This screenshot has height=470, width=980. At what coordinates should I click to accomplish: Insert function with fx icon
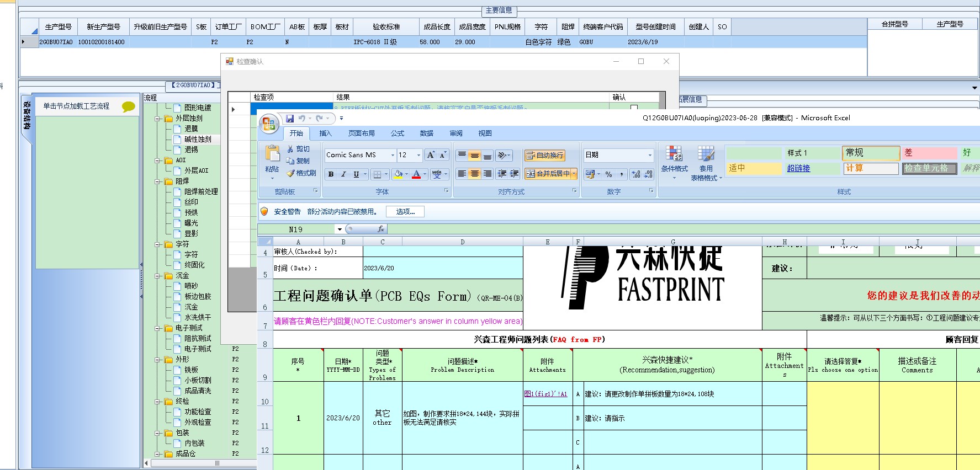point(380,229)
